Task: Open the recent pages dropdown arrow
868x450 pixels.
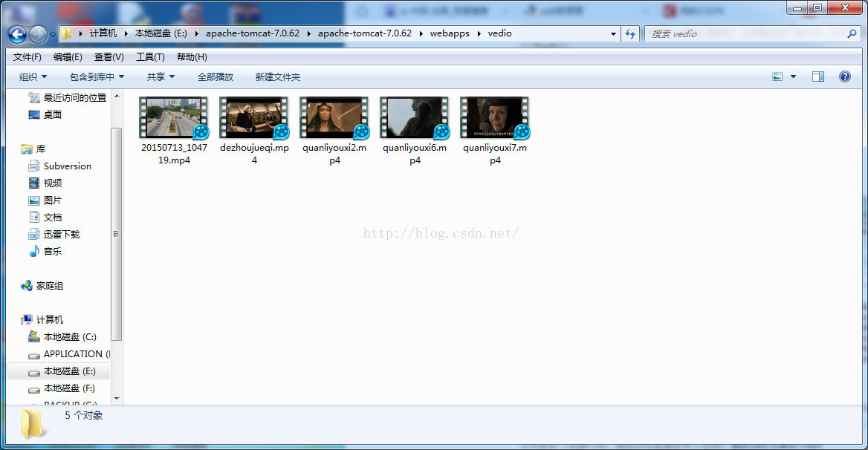Action: (x=54, y=34)
